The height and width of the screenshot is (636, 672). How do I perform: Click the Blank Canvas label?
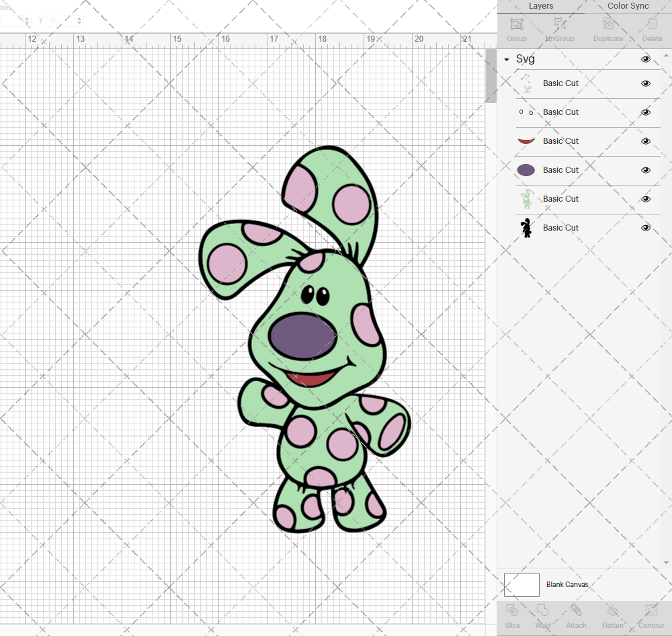tap(567, 584)
